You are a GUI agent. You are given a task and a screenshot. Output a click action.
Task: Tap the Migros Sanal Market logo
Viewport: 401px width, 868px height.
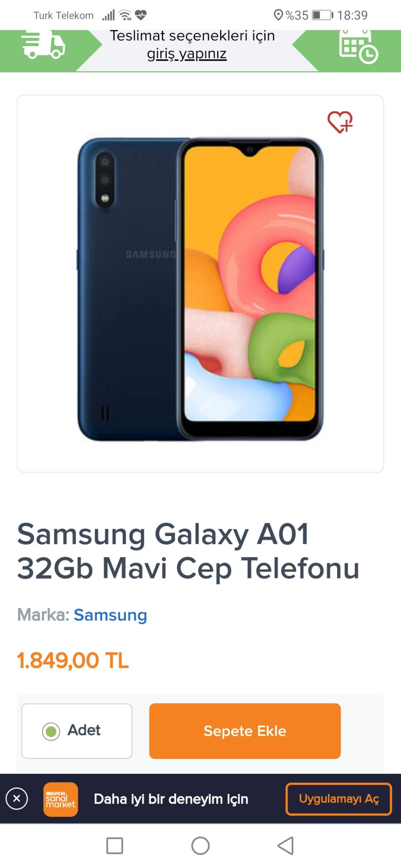click(x=60, y=799)
